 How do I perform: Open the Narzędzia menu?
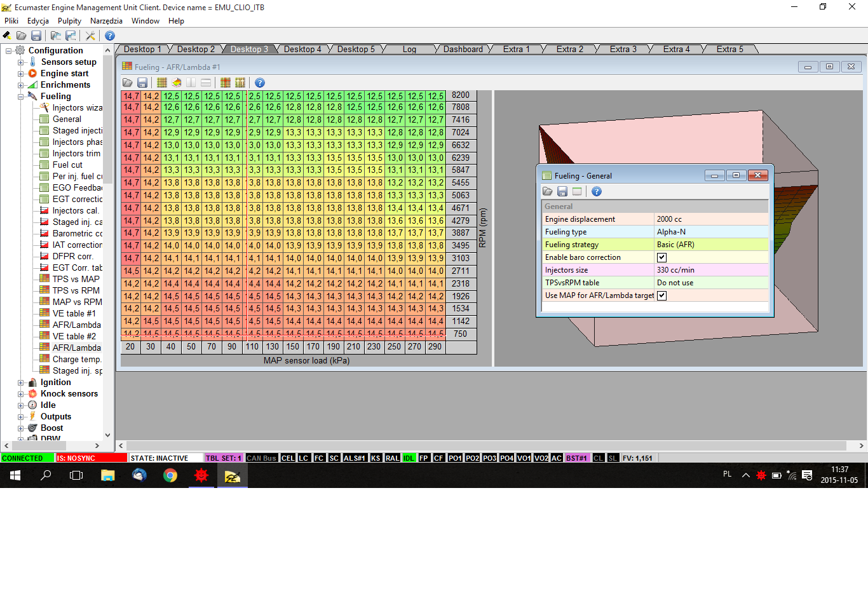[x=106, y=21]
